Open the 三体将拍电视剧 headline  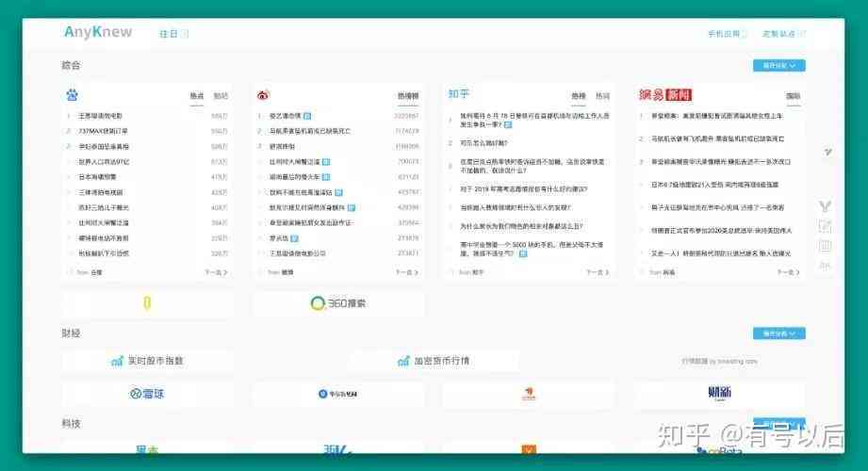101,192
